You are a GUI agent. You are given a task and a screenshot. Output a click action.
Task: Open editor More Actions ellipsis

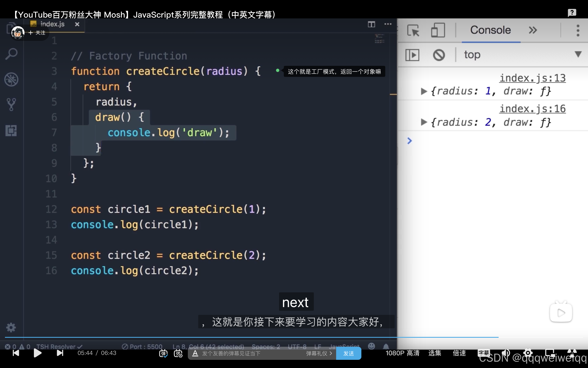click(388, 24)
